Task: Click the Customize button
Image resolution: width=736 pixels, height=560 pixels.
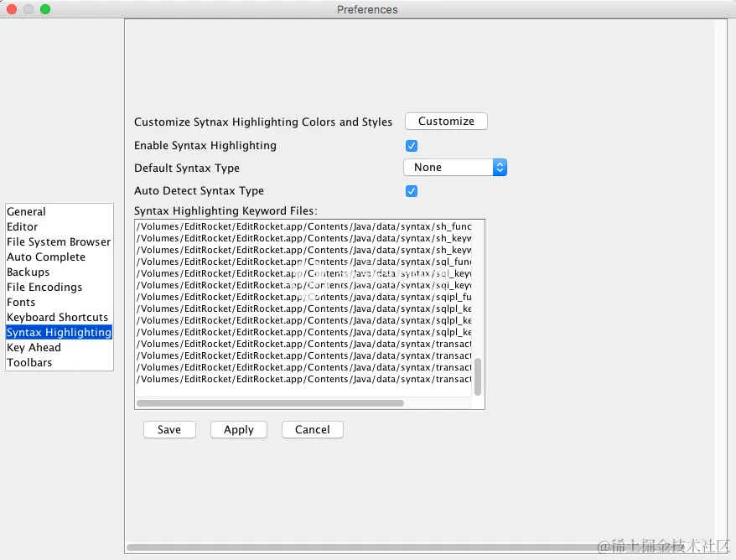Action: pos(446,121)
